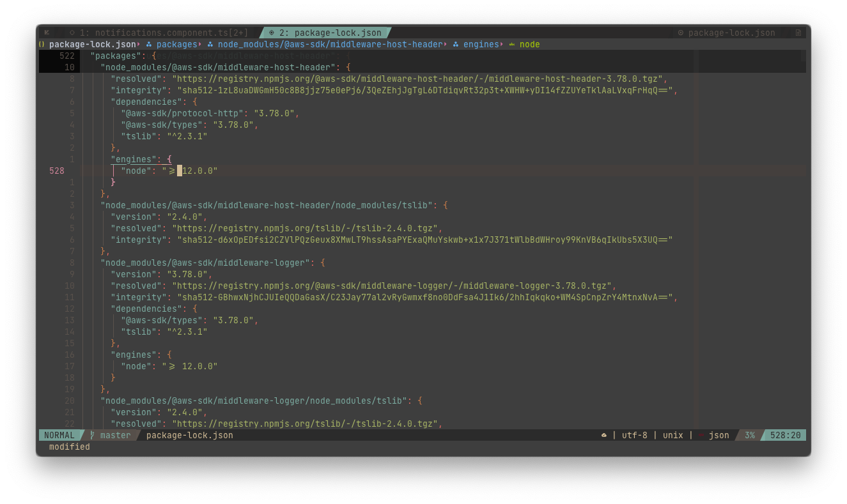Screen dimensions: 847x504
Task: Click the 'modified' message below the statusline
Action: click(x=69, y=447)
